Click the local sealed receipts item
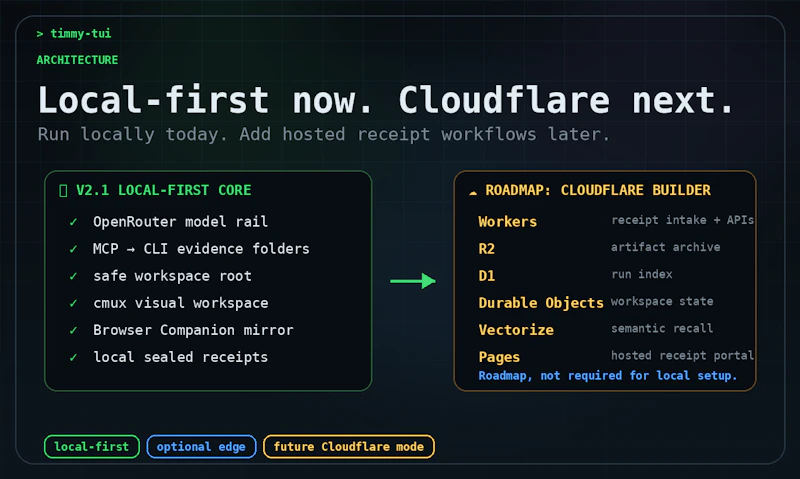The image size is (800, 479). click(x=180, y=357)
